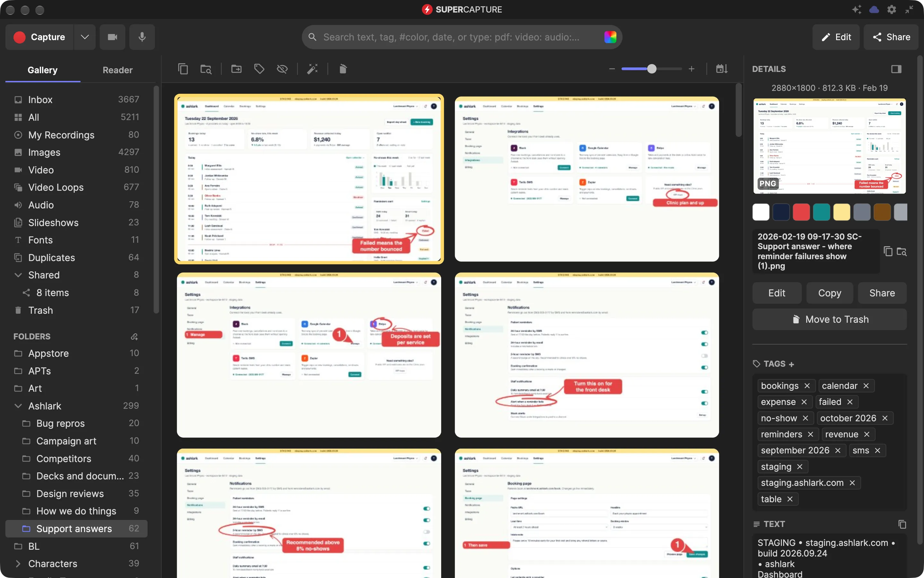Select the red color swatch
This screenshot has height=578, width=924.
[801, 212]
